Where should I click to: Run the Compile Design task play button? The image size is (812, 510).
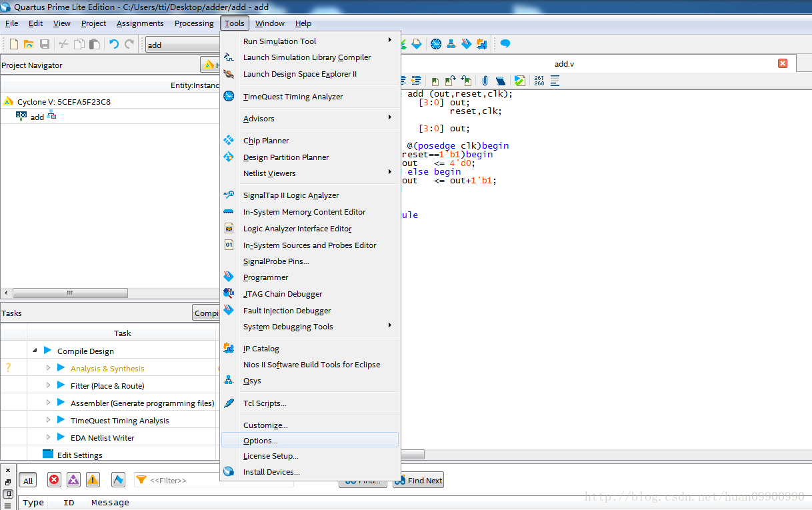point(47,350)
